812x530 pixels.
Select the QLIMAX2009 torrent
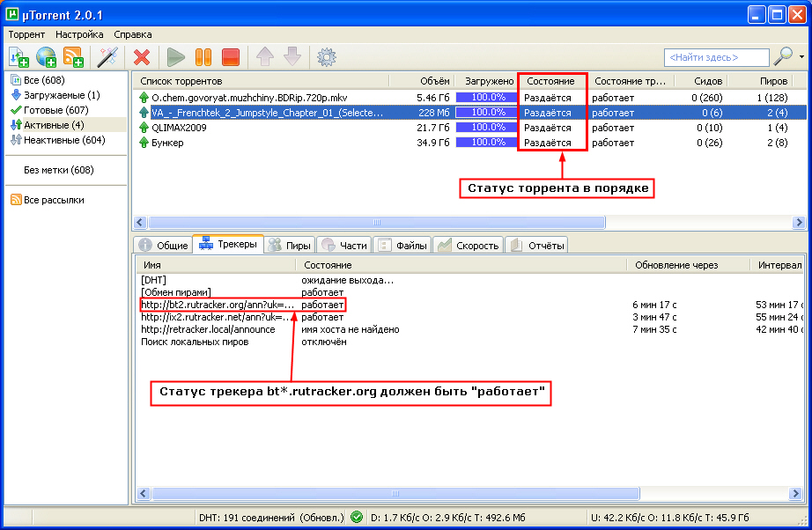179,128
